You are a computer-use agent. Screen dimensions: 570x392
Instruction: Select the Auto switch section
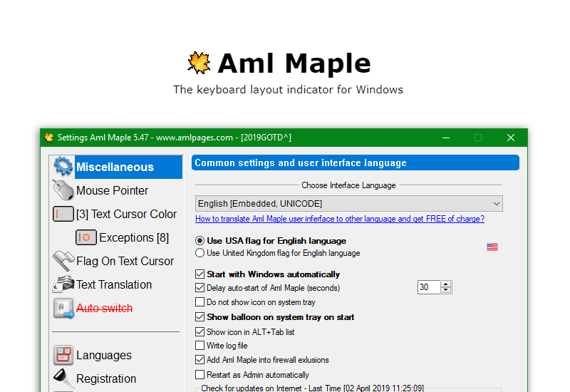click(104, 308)
